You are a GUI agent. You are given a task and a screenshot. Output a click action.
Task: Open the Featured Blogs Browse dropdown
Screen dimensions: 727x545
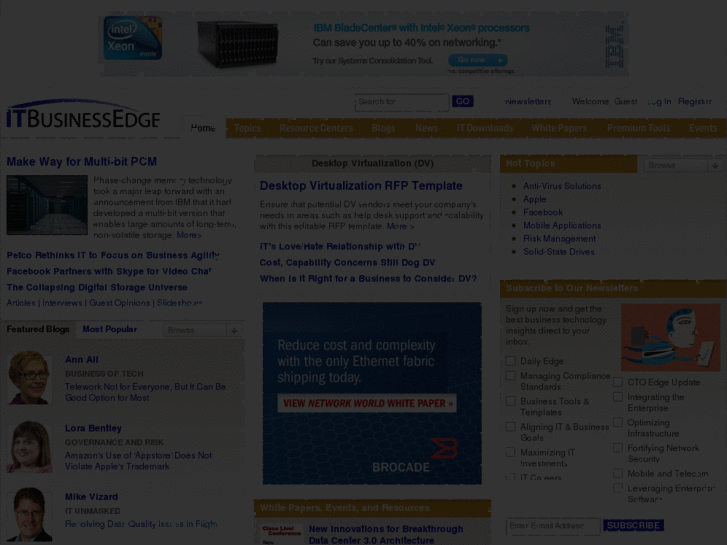tap(202, 330)
